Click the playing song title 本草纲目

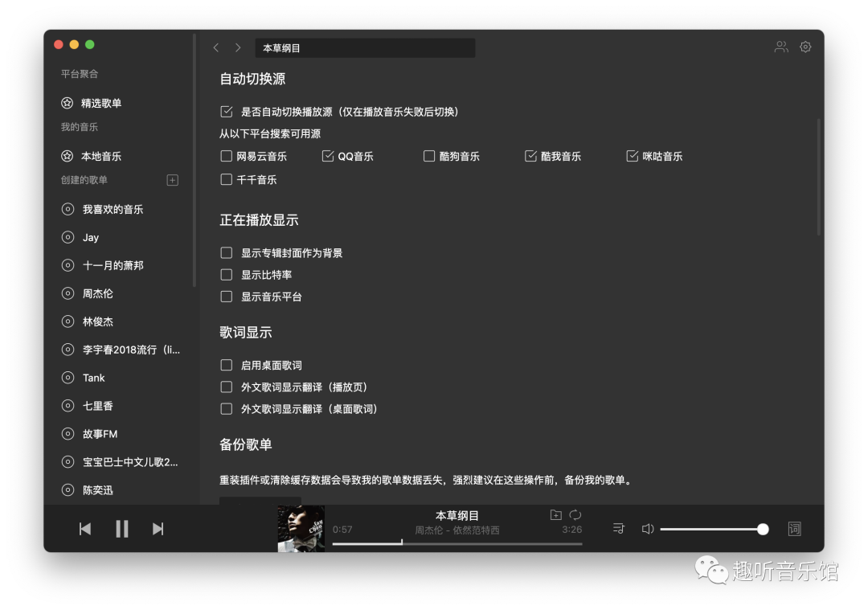(457, 515)
